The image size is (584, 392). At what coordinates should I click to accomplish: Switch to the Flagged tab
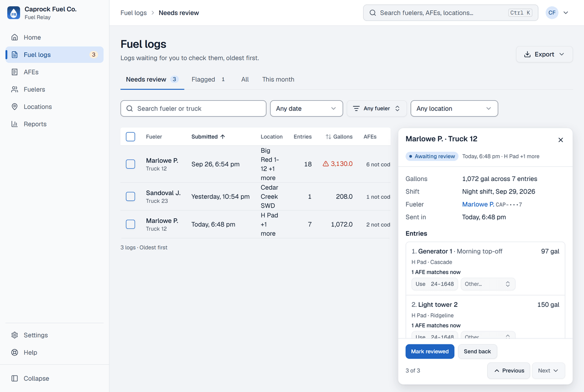(x=208, y=79)
